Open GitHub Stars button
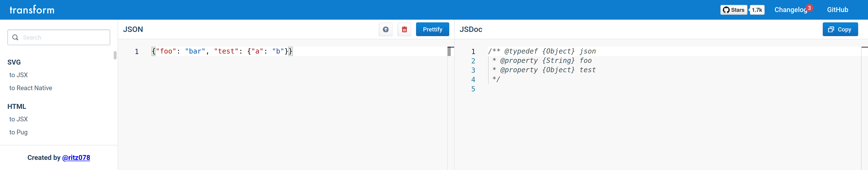 coord(734,10)
